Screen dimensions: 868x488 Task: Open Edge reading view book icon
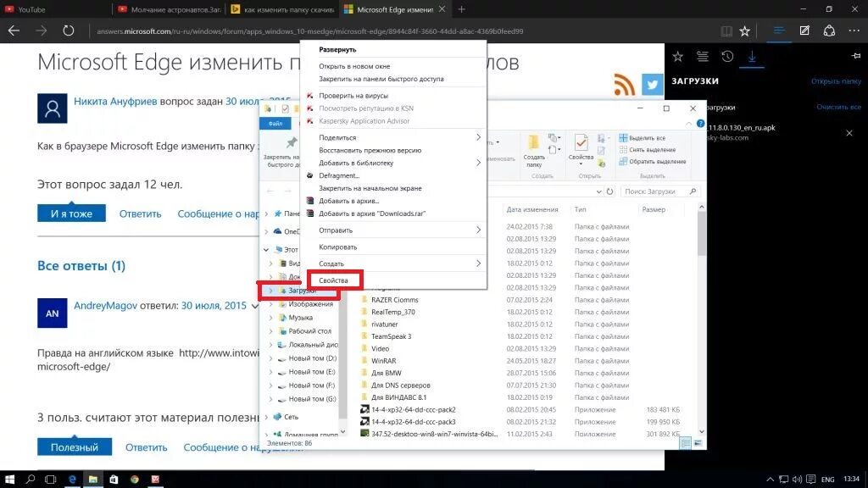[726, 31]
